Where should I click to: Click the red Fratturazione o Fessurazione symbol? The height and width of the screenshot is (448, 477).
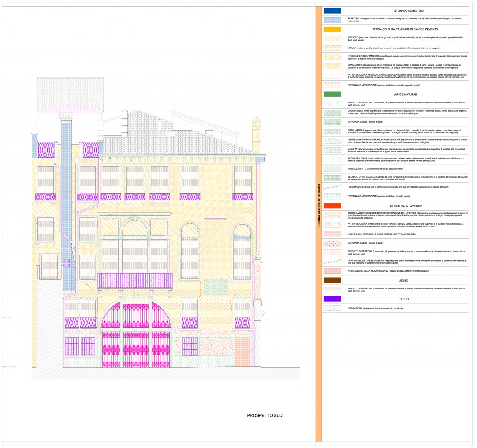point(332,261)
